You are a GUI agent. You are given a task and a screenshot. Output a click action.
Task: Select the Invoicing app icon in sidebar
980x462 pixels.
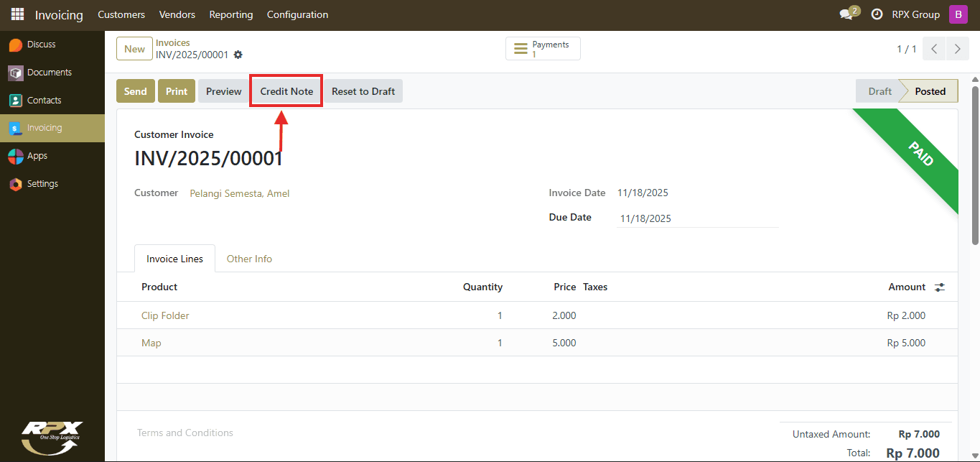tap(15, 129)
